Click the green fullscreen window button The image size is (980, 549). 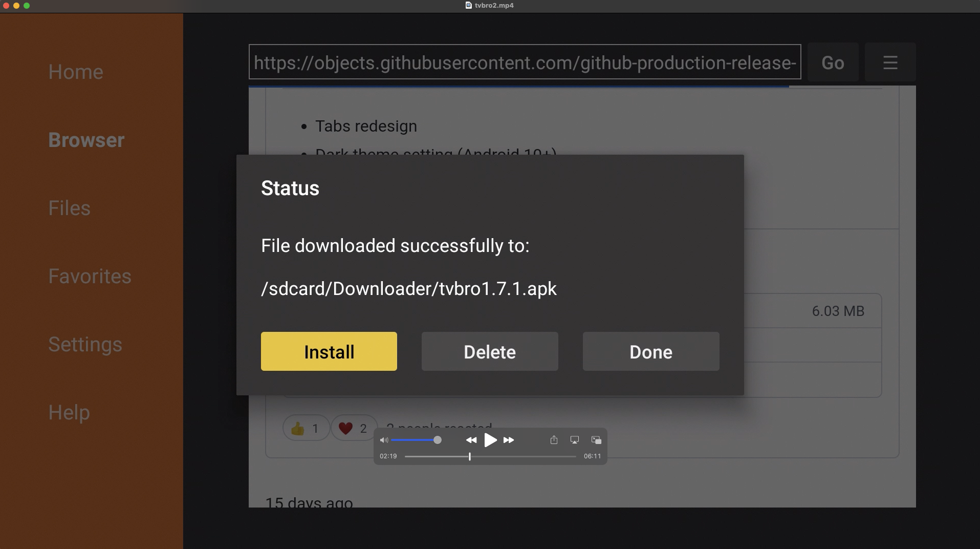[x=27, y=6]
